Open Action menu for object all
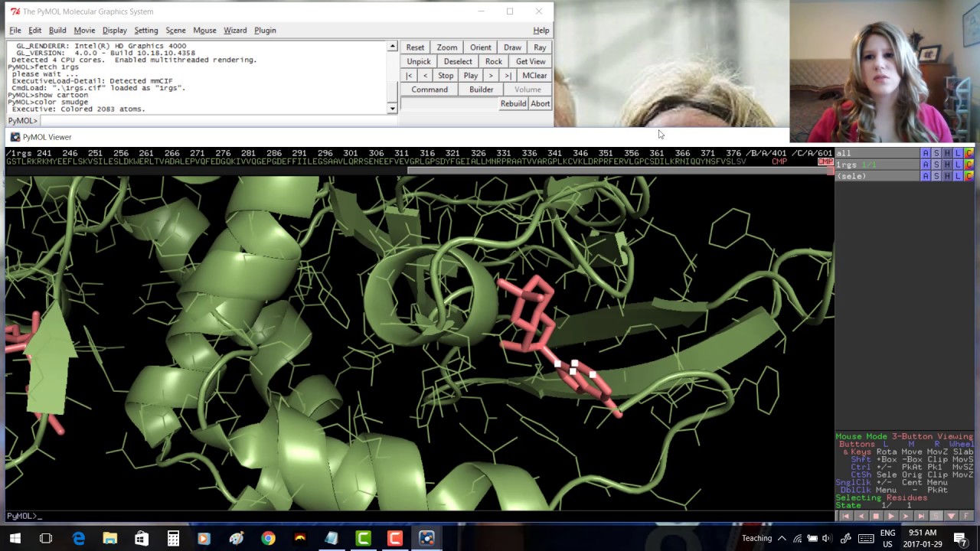980x551 pixels. pos(926,153)
